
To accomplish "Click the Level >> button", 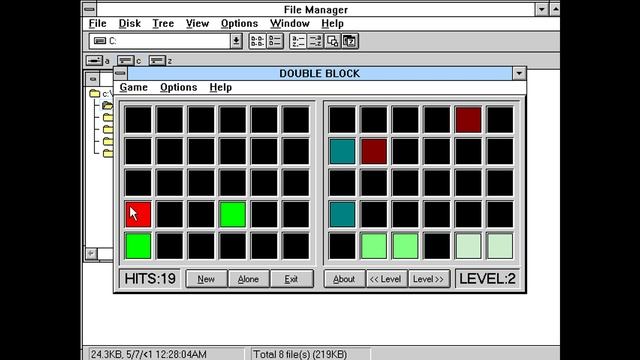I will pyautogui.click(x=429, y=279).
